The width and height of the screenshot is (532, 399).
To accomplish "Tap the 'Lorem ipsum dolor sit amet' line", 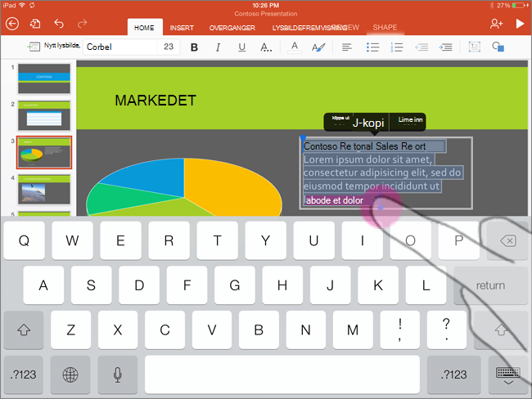I will coord(367,159).
